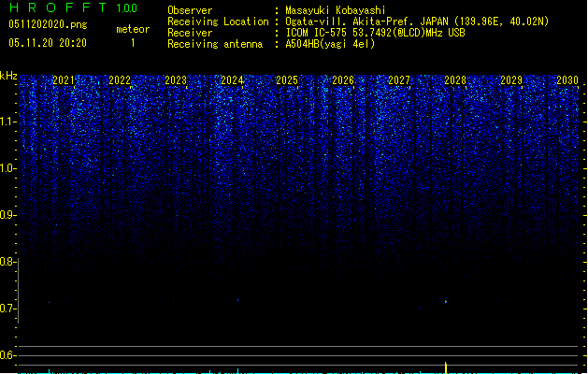The image size is (588, 374).
Task: Click the 2027 time marker
Action: click(399, 80)
